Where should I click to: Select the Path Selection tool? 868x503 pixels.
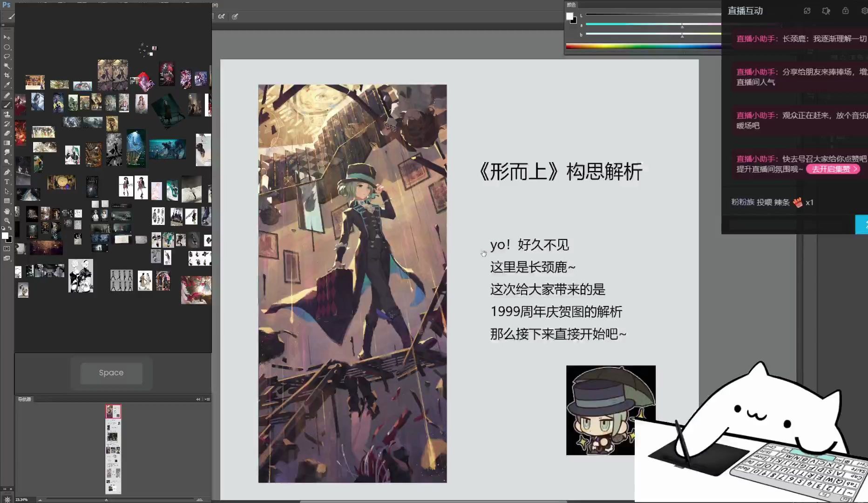click(x=7, y=191)
